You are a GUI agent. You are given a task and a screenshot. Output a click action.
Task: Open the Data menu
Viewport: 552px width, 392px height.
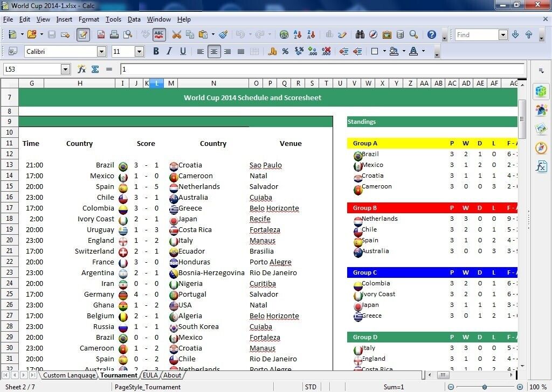[x=134, y=19]
